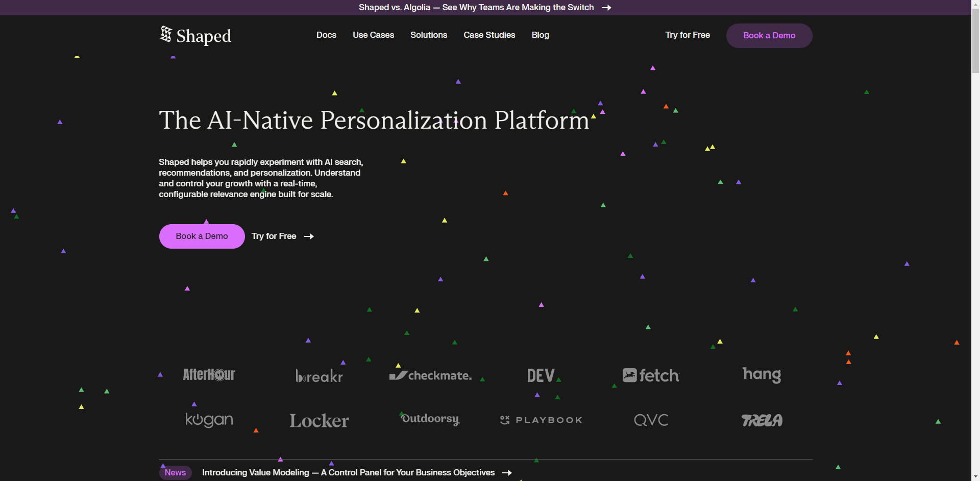Click the Shaped logo icon

coord(165,34)
